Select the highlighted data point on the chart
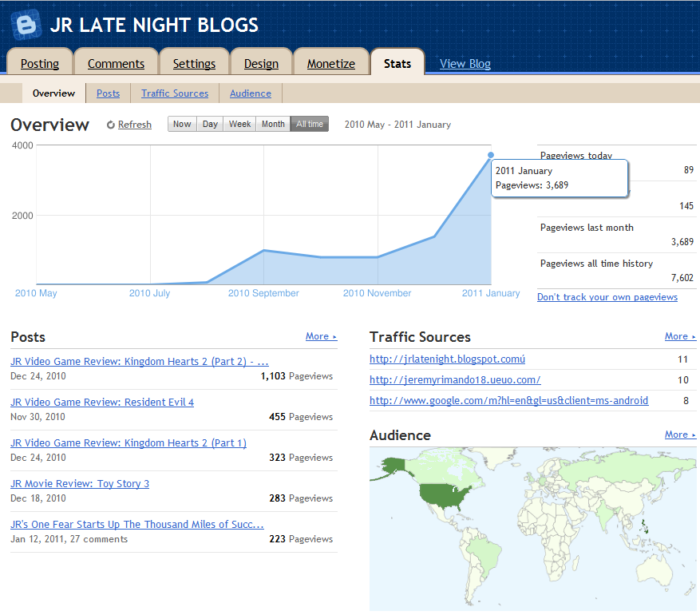The image size is (700, 615). 490,154
